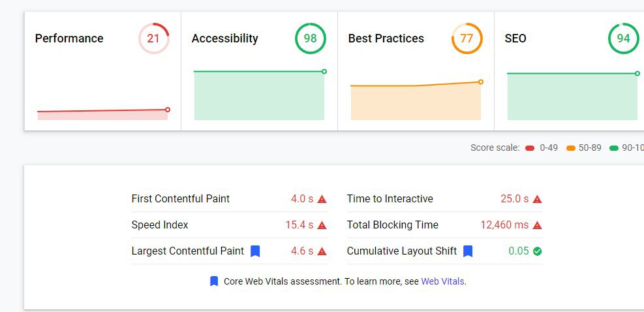Click the Best Practices orange trend chart

click(416, 102)
